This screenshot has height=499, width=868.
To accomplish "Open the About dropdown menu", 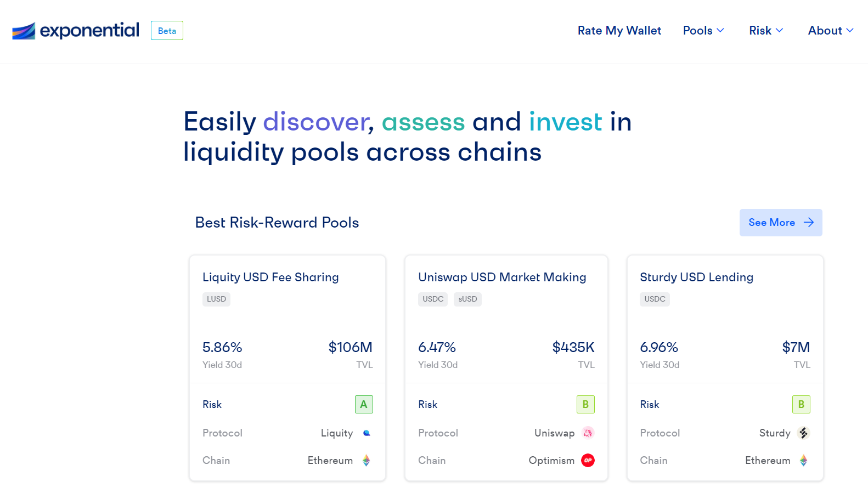I will tap(831, 31).
